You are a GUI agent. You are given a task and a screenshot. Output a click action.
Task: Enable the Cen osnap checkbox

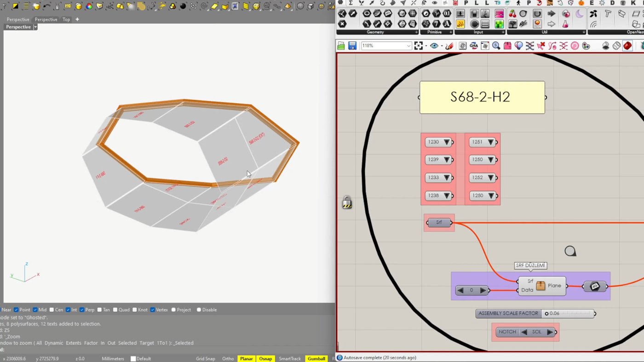[52, 310]
